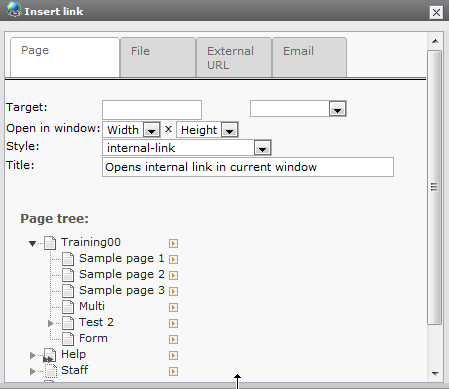
Task: Open the Width dropdown
Action: (152, 130)
